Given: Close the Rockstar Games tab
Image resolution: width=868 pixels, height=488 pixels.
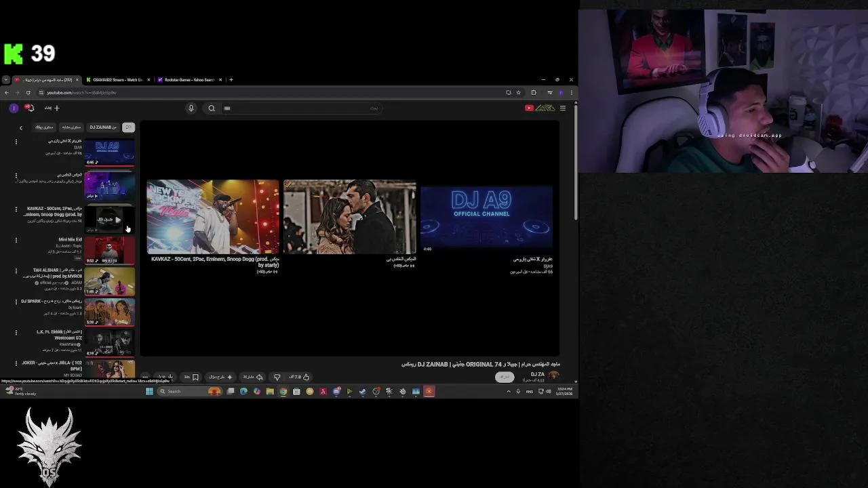Looking at the screenshot, I should [220, 80].
